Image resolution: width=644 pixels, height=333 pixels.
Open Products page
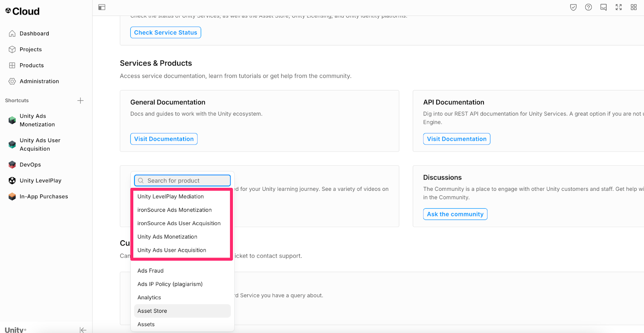(32, 65)
